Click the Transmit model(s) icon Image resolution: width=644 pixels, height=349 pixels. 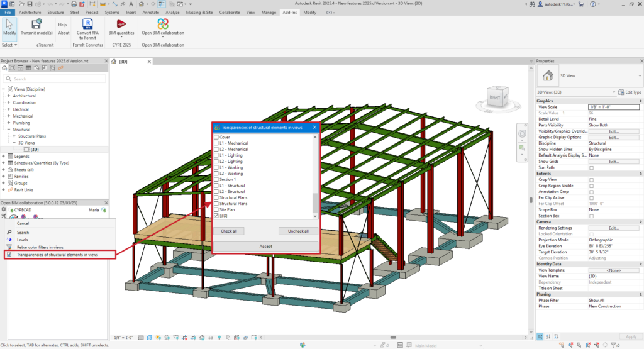pos(36,24)
